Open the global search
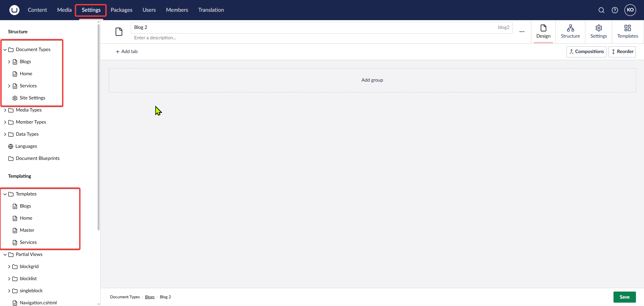644x306 pixels. (601, 10)
